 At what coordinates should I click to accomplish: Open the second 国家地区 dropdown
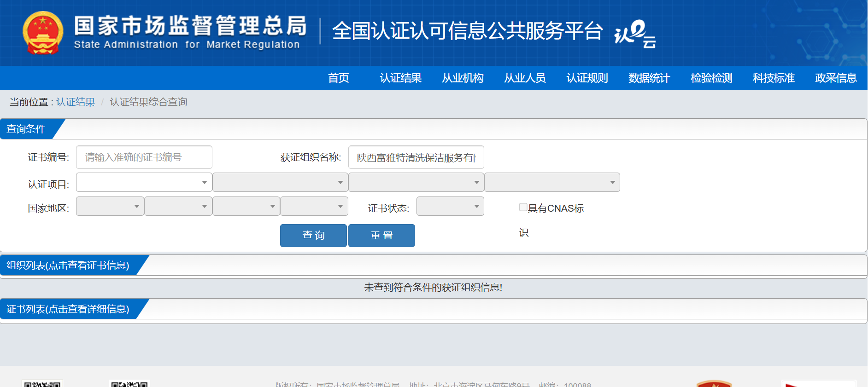pos(178,206)
